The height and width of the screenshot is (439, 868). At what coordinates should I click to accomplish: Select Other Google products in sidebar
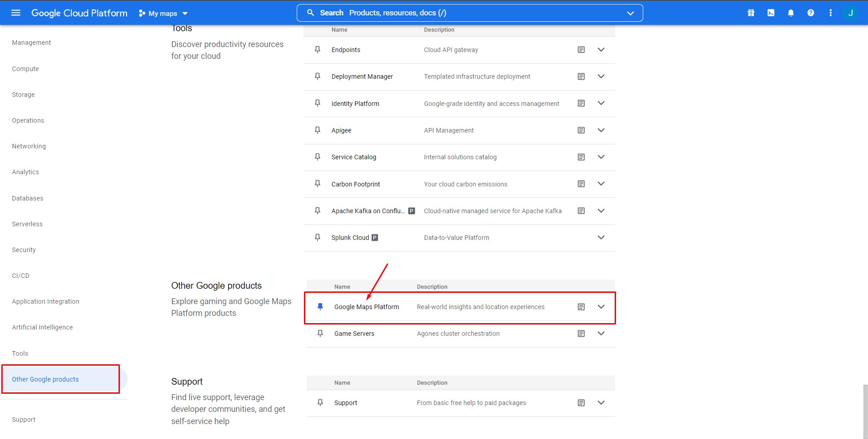[x=45, y=379]
